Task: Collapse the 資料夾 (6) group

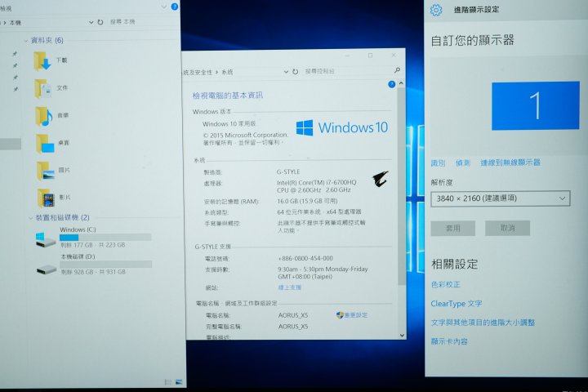Action: [26, 41]
